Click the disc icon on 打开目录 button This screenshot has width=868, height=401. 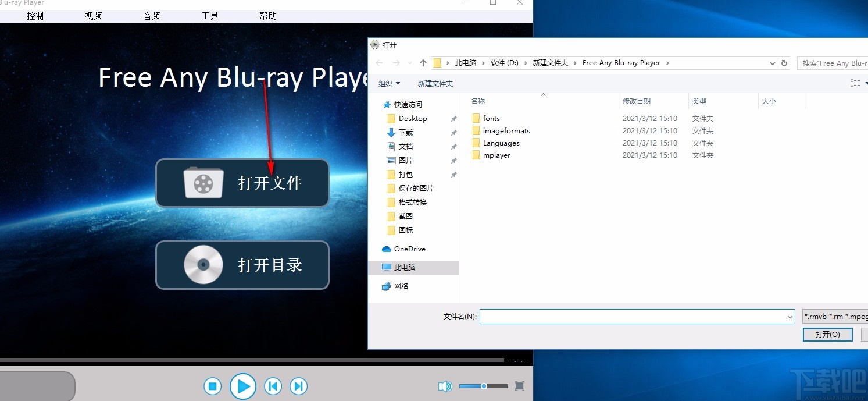[202, 265]
